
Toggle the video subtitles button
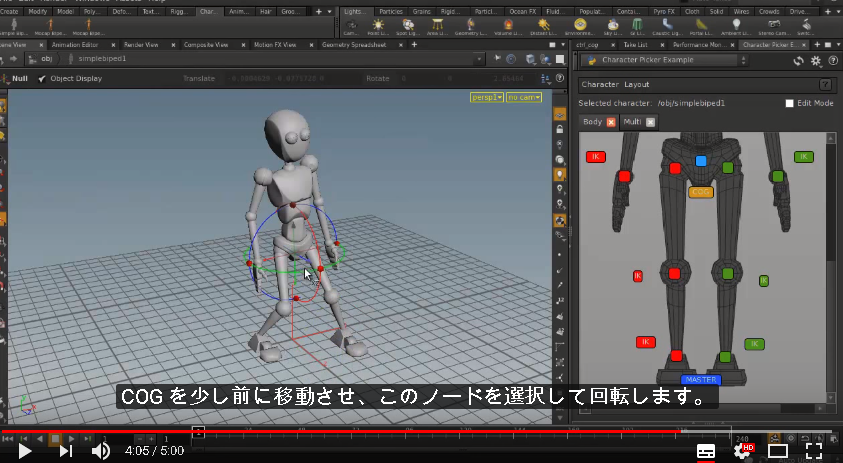tap(705, 451)
